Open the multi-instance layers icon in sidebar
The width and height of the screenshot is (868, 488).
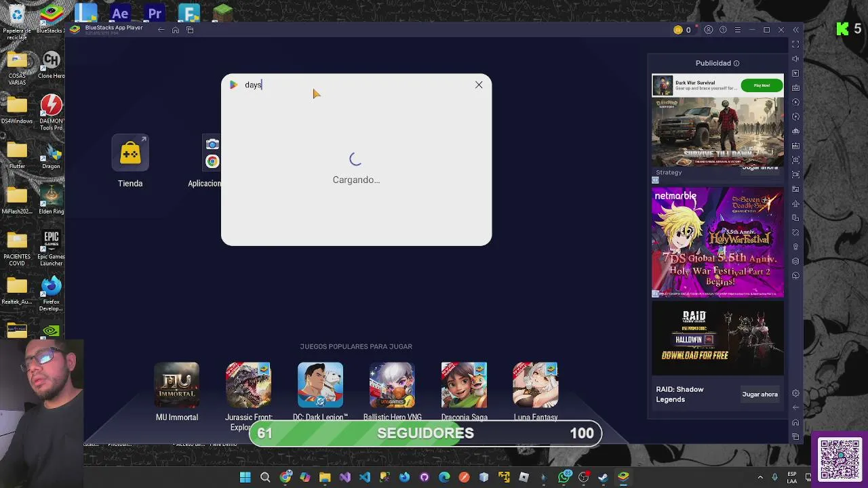pos(796,261)
